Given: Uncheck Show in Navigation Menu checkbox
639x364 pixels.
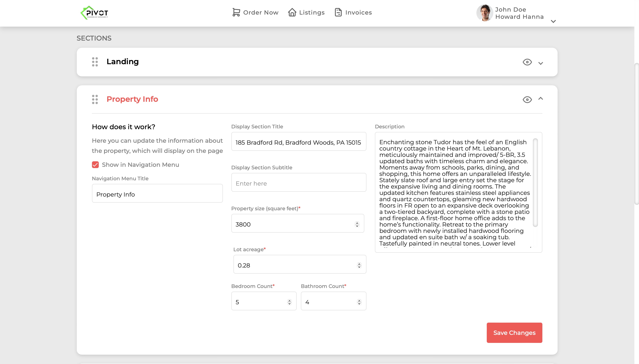Looking at the screenshot, I should pos(95,164).
